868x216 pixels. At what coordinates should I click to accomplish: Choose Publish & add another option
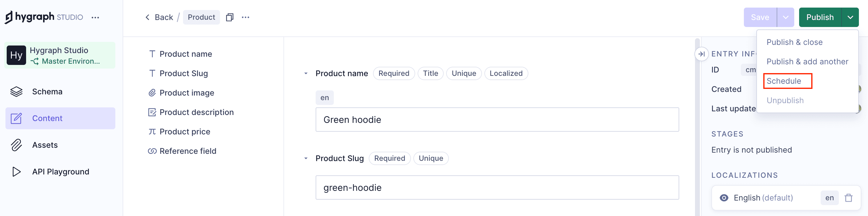click(x=807, y=62)
